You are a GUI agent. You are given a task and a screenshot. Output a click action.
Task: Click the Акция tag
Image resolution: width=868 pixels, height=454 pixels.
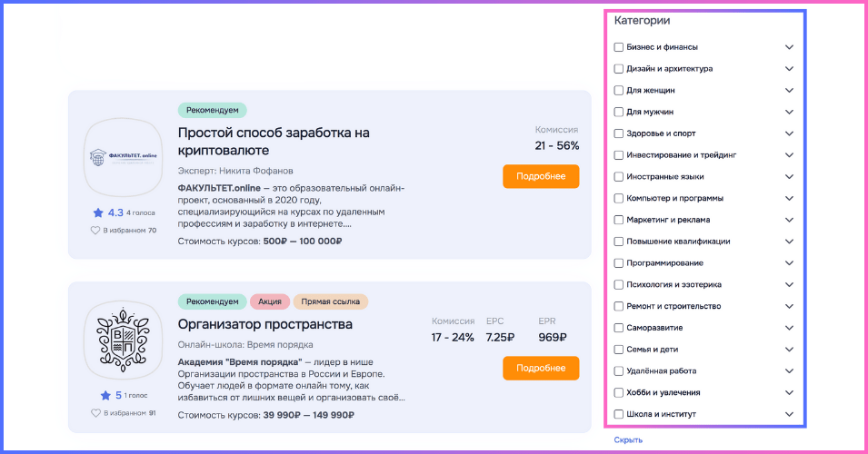click(270, 301)
